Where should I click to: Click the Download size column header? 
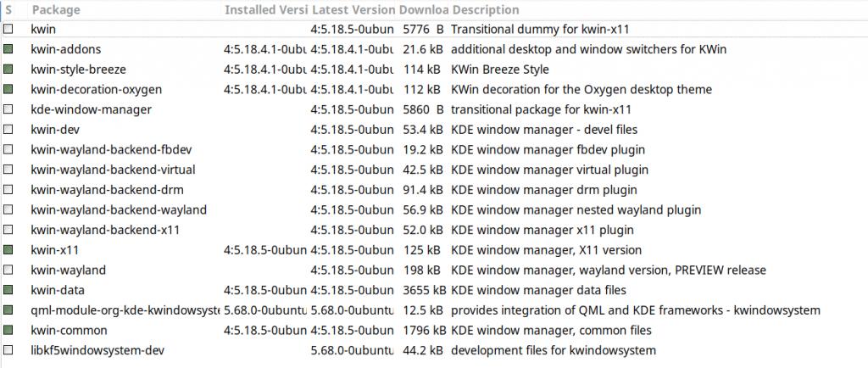coord(423,10)
